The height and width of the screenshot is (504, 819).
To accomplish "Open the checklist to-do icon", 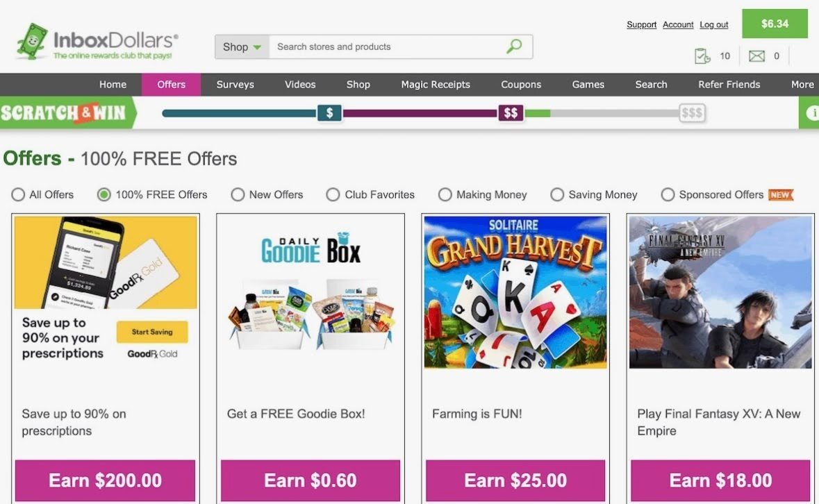I will tap(702, 56).
